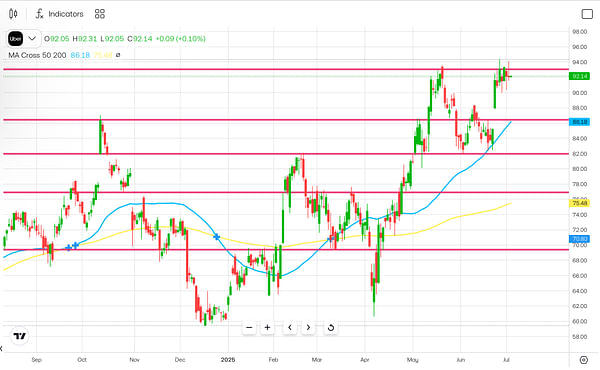Viewport: 600px width, 370px height.
Task: Toggle fullscreen mode icon at top right
Action: coord(587,14)
